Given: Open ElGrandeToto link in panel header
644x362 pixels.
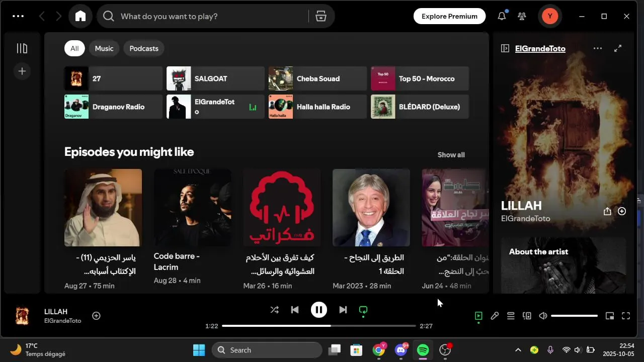Looking at the screenshot, I should click(540, 48).
